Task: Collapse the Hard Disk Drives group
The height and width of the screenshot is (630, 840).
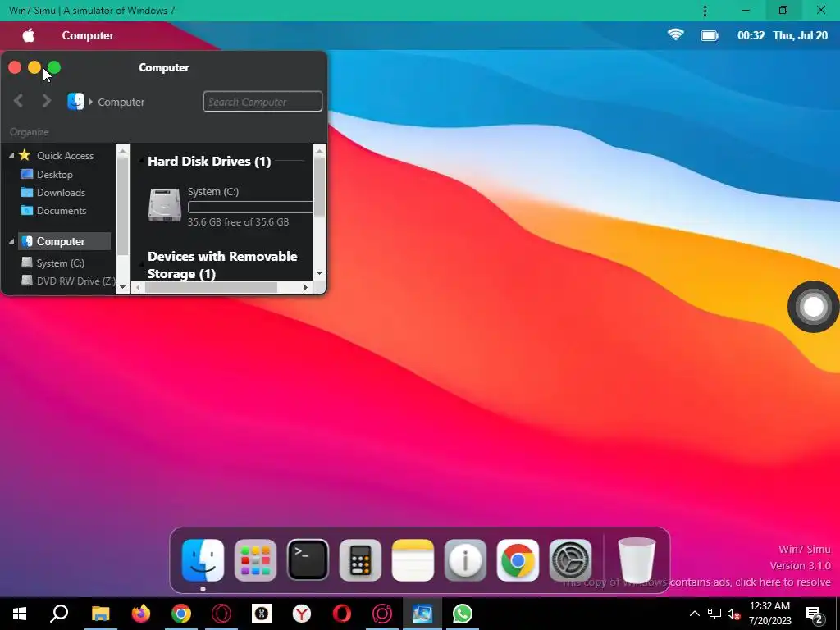Action: click(x=141, y=162)
